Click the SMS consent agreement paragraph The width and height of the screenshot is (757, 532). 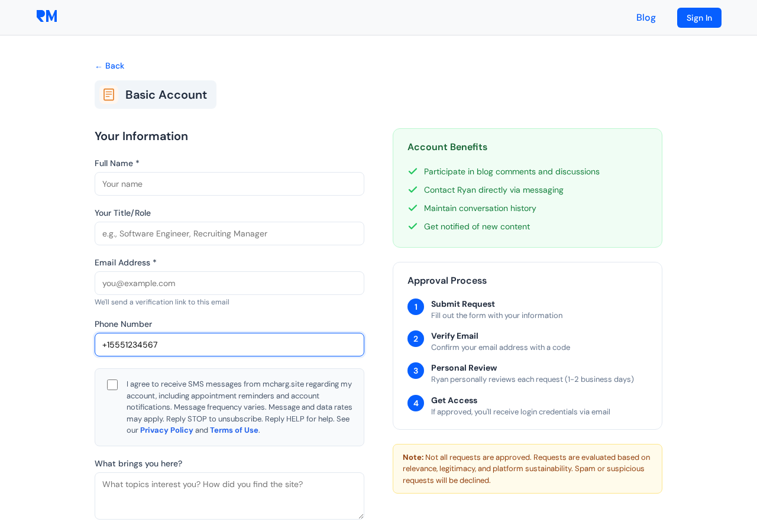pos(240,407)
